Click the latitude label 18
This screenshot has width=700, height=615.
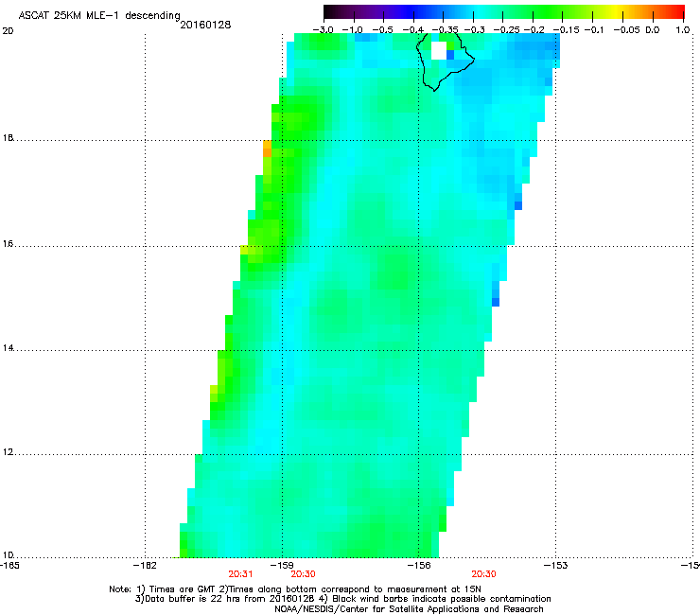8,137
